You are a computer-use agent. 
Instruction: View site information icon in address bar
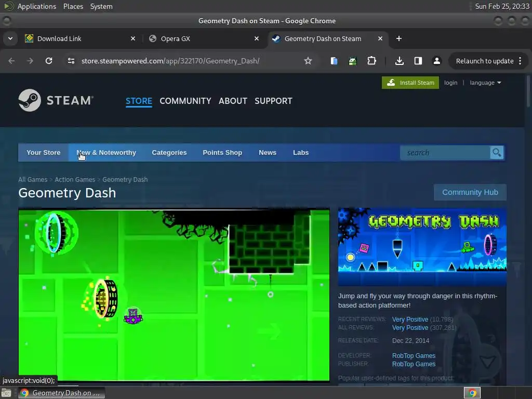71,61
